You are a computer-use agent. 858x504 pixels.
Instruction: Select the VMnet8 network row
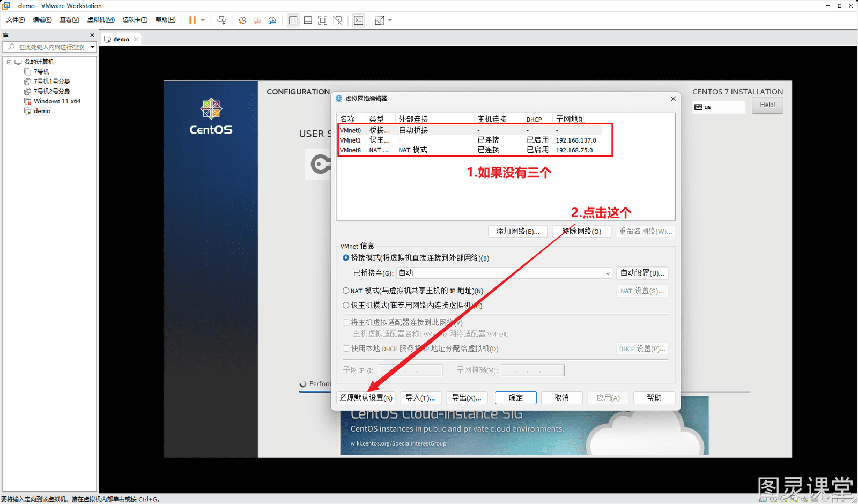[470, 150]
